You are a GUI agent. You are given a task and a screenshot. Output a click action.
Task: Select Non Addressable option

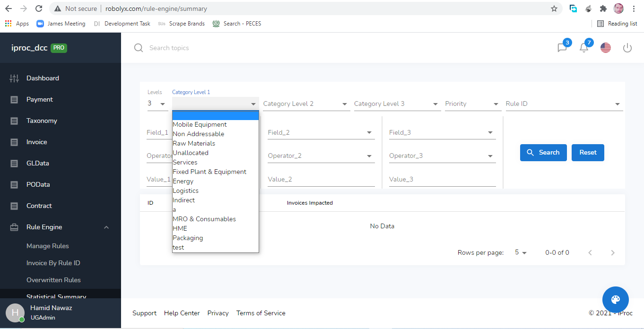point(216,134)
